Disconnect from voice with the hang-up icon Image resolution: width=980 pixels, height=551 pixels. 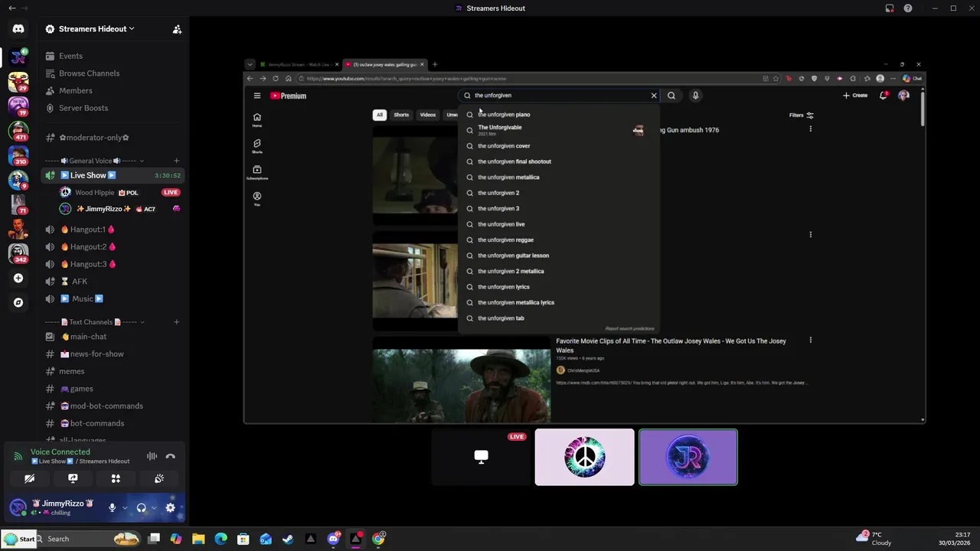(170, 456)
